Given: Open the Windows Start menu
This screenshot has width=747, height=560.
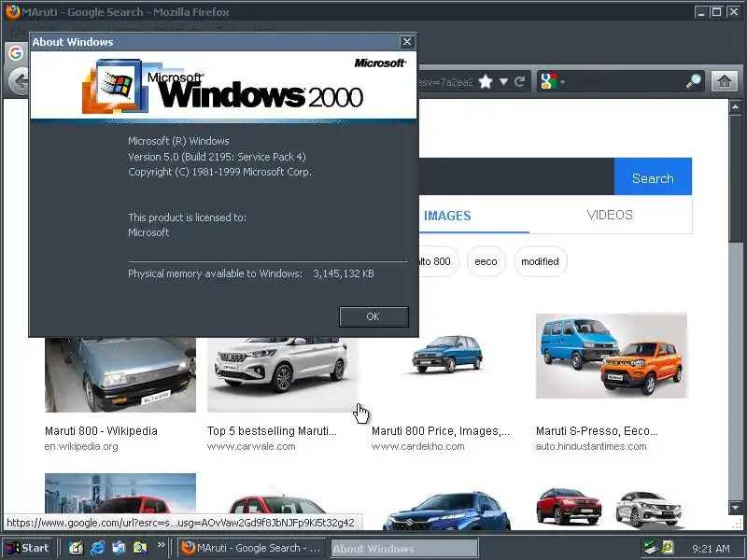Looking at the screenshot, I should click(x=27, y=548).
